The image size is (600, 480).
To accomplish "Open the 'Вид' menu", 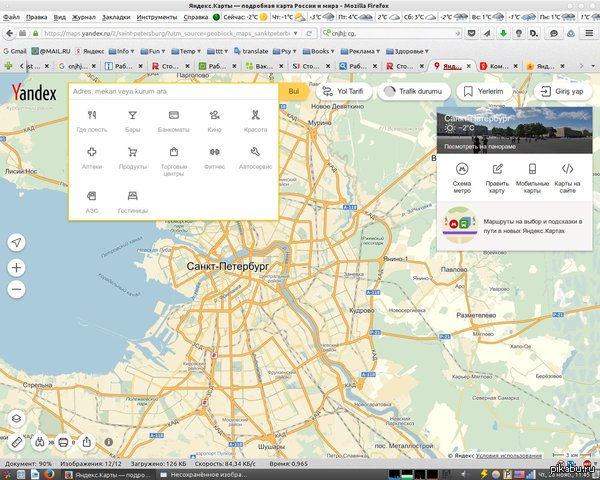I will (59, 17).
